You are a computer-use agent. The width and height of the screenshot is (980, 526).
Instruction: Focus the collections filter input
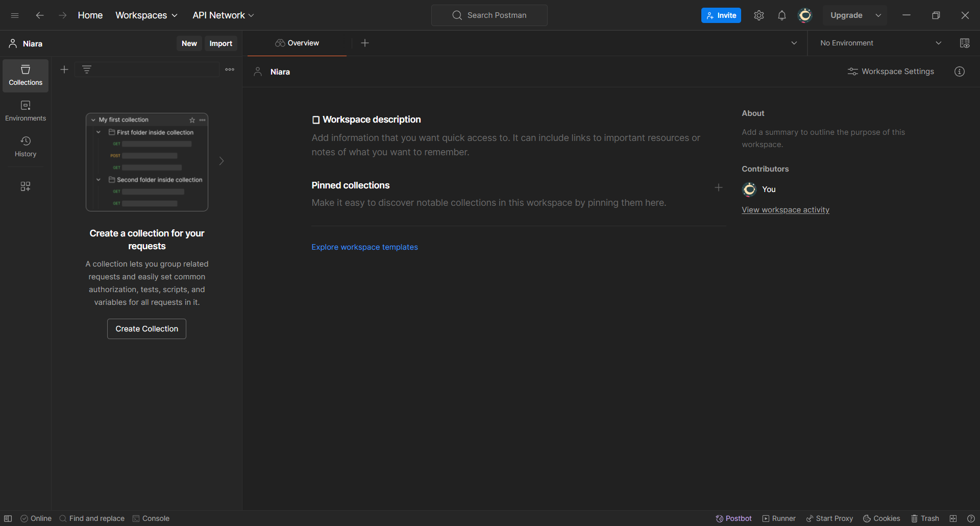point(147,69)
